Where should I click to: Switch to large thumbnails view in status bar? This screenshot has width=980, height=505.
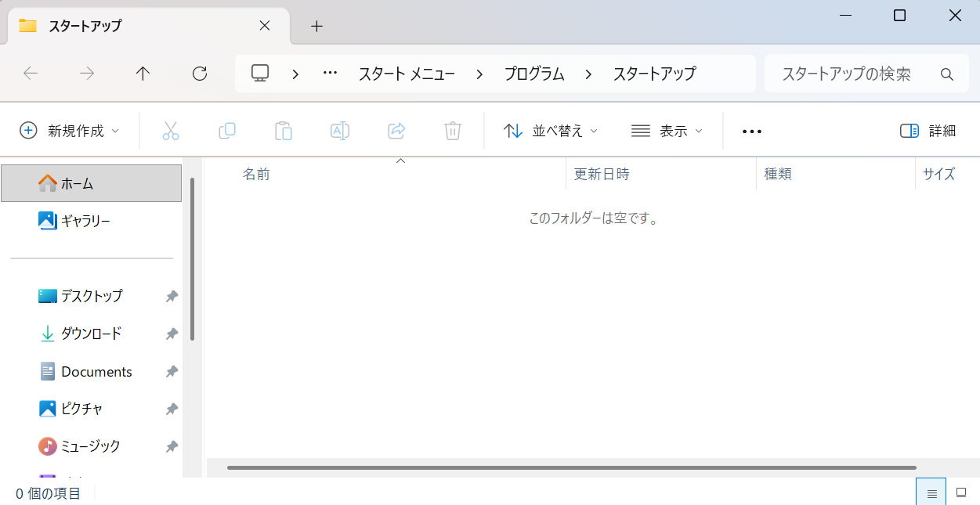tap(961, 493)
